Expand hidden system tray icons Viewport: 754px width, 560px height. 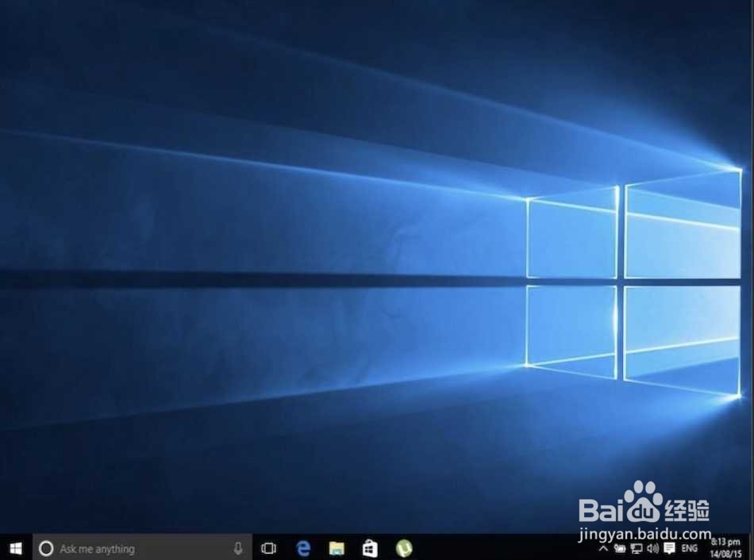tap(603, 548)
